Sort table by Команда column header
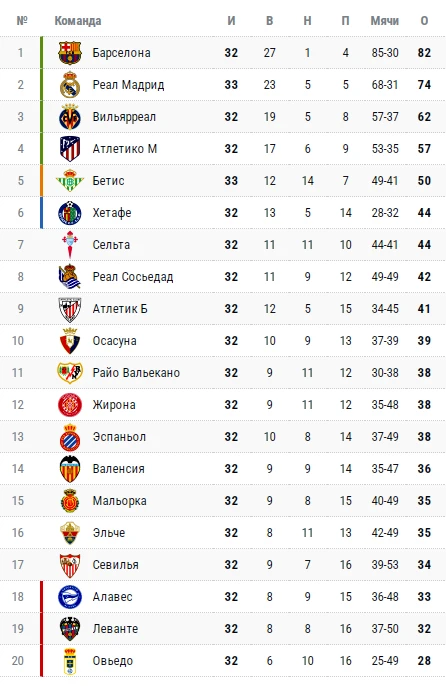Viewport: 446px width, 686px height. click(78, 21)
